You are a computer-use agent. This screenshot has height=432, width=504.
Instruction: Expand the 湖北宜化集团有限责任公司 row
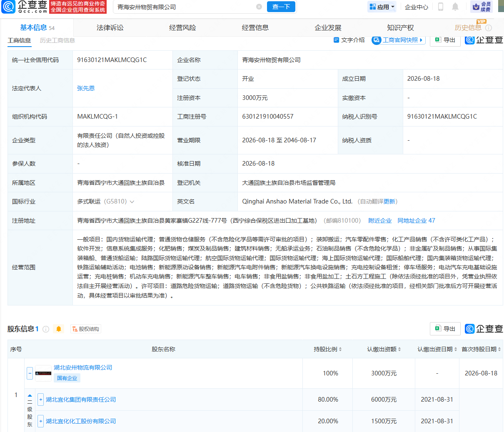pos(40,400)
